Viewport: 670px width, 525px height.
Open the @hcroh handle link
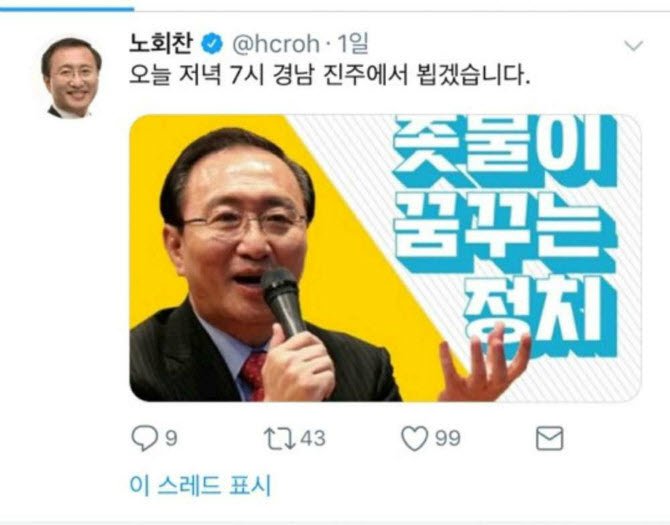pyautogui.click(x=276, y=44)
